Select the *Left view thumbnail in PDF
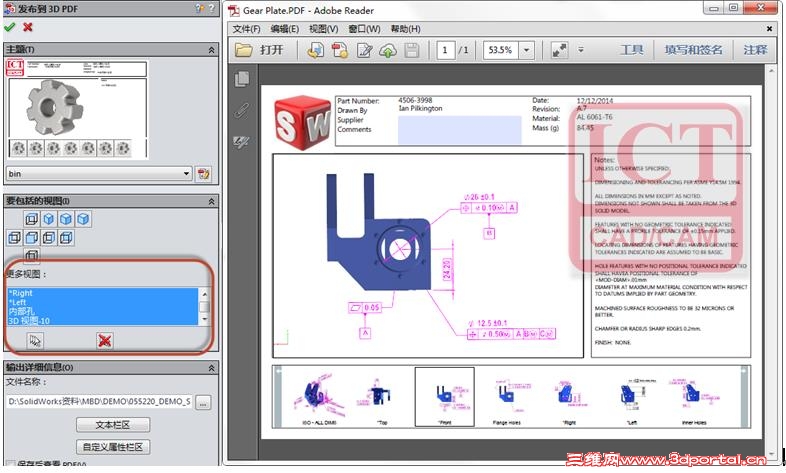 tap(632, 398)
